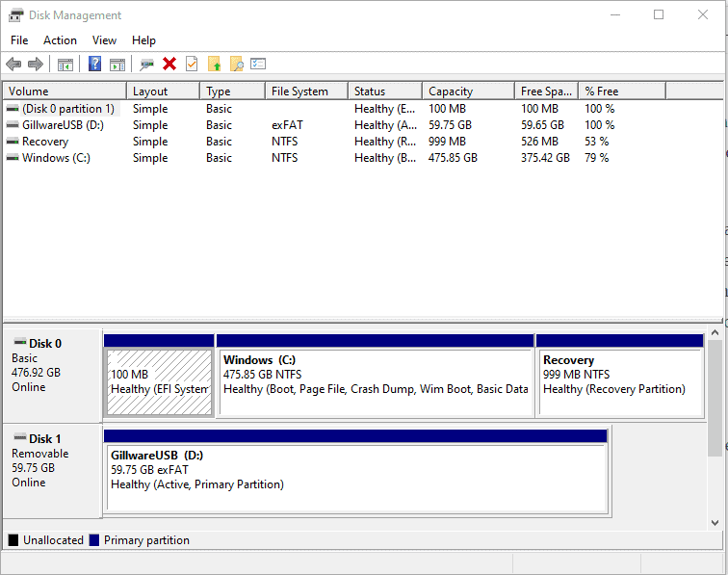Viewport: 728px width, 575px height.
Task: Click the red X delete icon
Action: (x=169, y=64)
